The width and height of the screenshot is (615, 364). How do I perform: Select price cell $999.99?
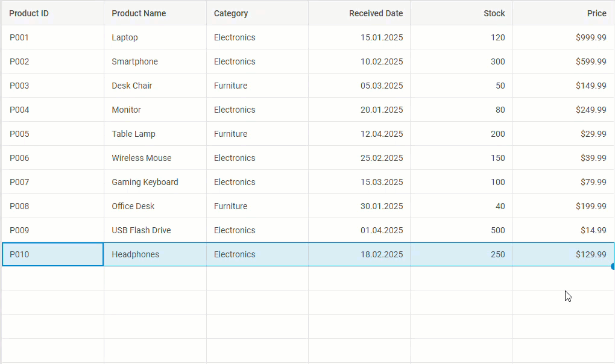564,37
